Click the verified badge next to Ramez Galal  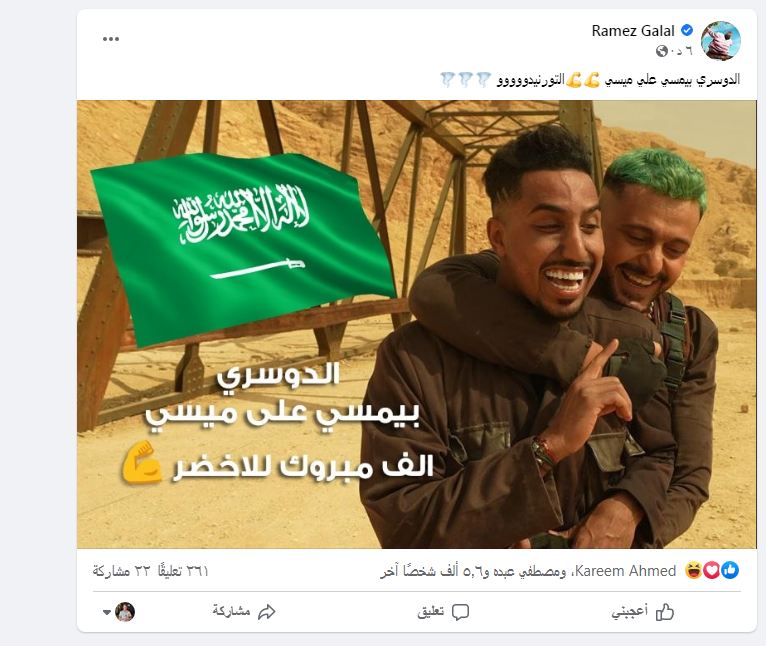pyautogui.click(x=686, y=30)
